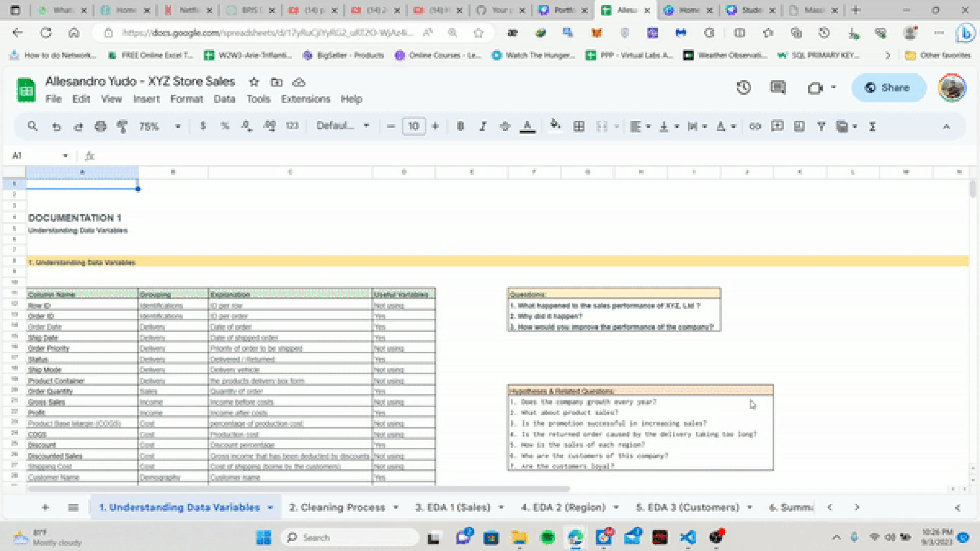The width and height of the screenshot is (980, 551).
Task: Open the zoom 75% dropdown
Action: tap(159, 126)
